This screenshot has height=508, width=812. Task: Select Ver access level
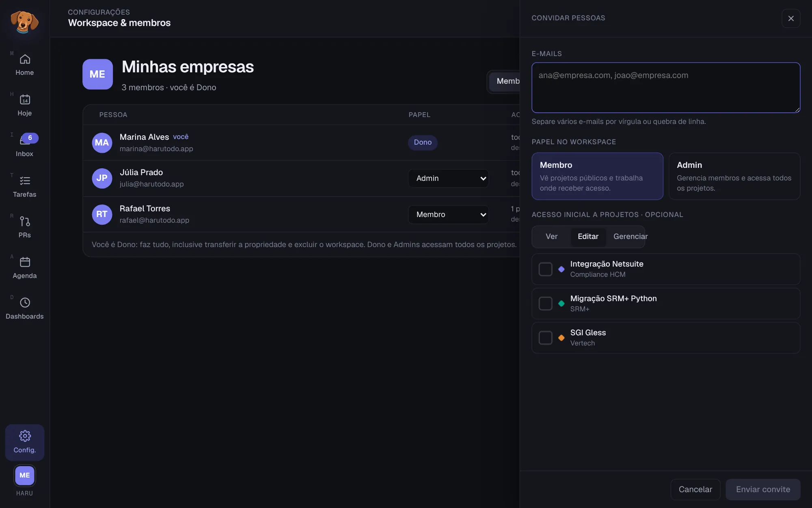pos(551,237)
